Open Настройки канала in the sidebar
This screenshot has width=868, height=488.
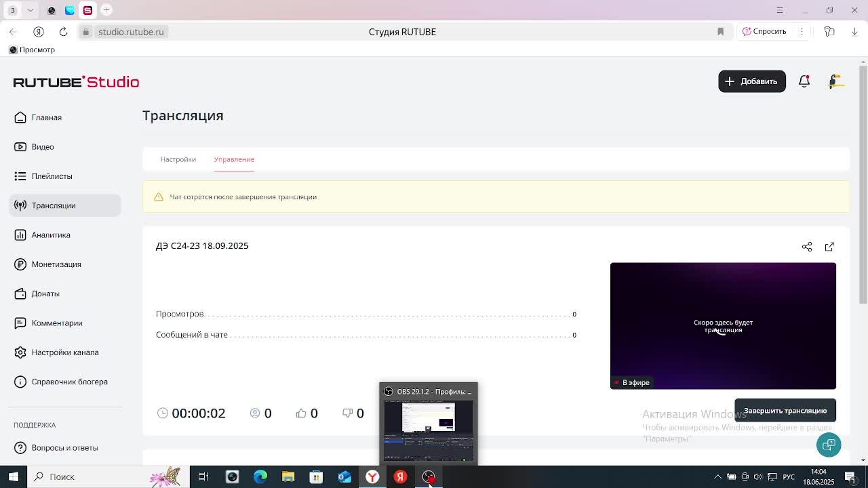tap(65, 352)
